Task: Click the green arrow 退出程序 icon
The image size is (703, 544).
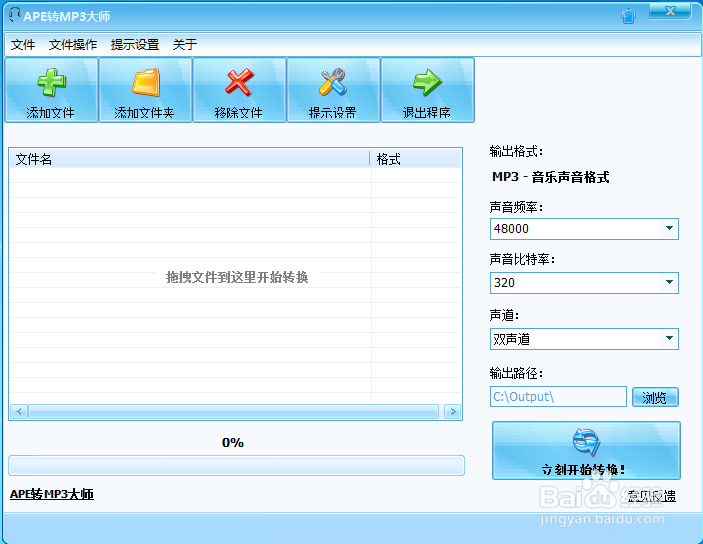Action: click(427, 83)
